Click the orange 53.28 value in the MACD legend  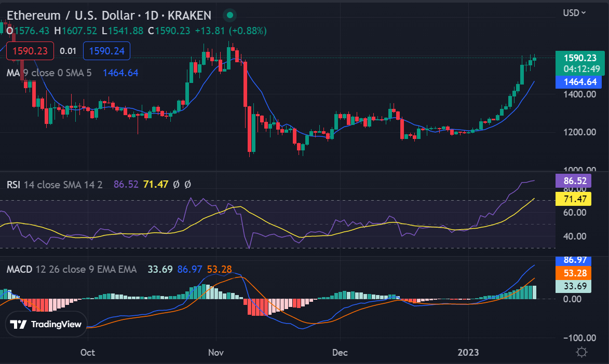[219, 269]
